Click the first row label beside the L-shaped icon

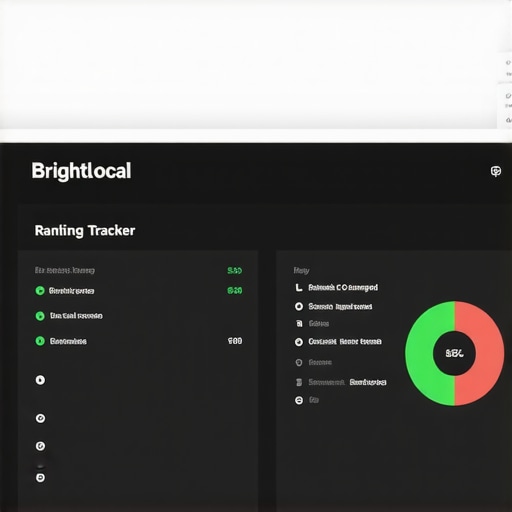(x=343, y=287)
